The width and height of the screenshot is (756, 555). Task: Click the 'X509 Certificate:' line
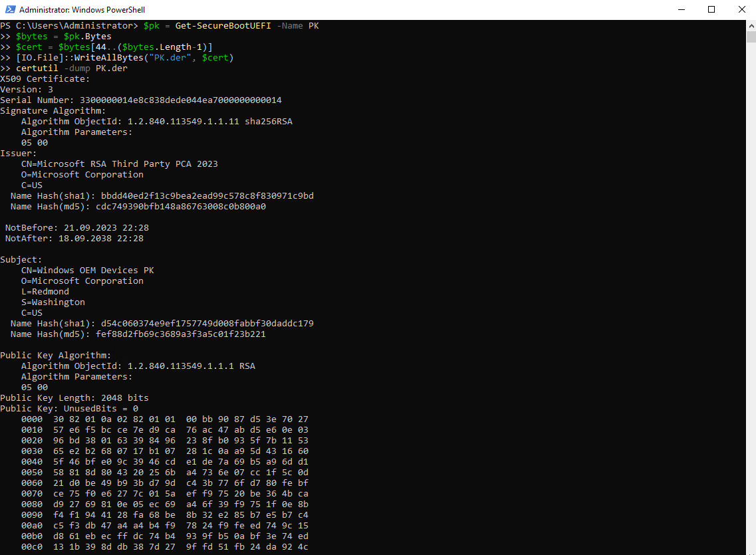[45, 78]
